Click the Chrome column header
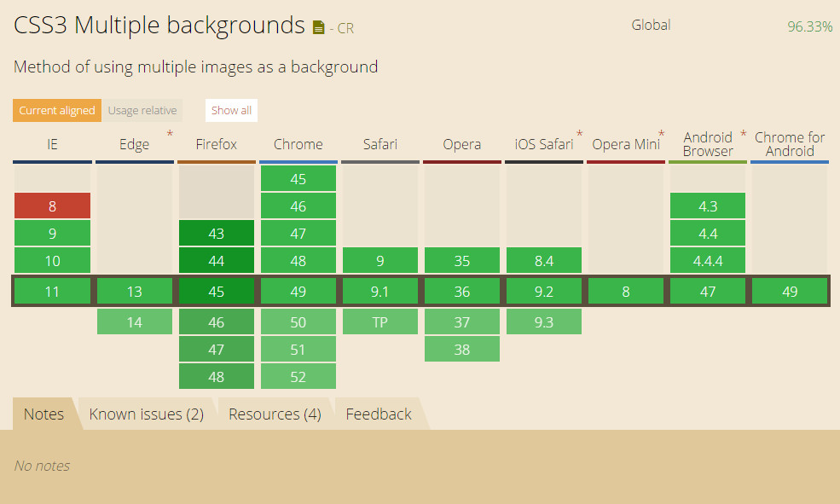Screen dimensions: 840x504 coord(298,144)
